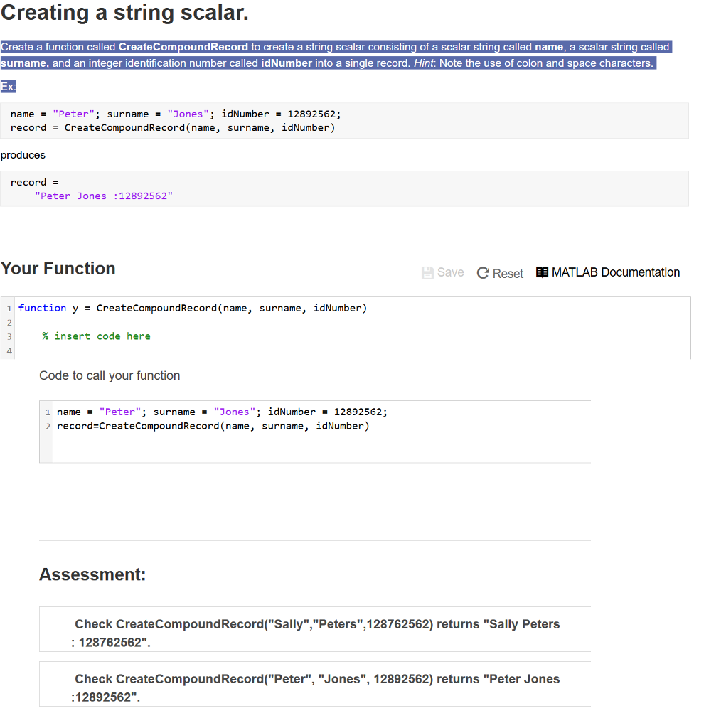Image resolution: width=726 pixels, height=728 pixels.
Task: Select the function declaration line in the editor
Action: [192, 308]
